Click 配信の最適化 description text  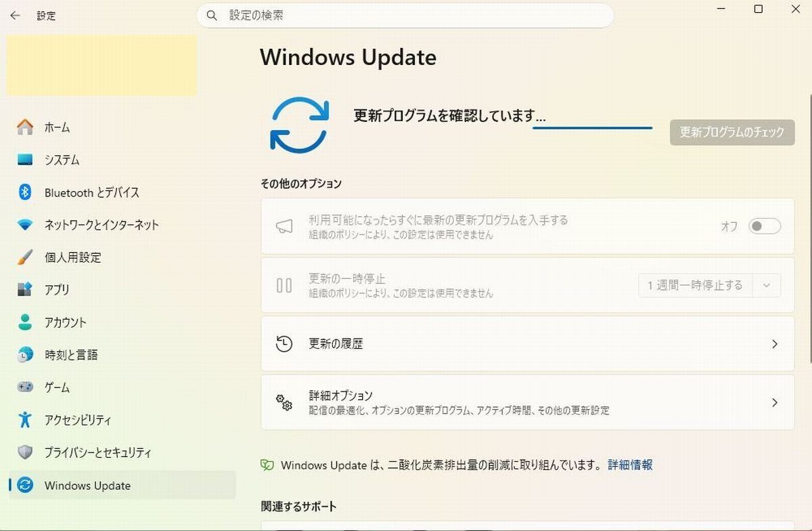(x=459, y=410)
